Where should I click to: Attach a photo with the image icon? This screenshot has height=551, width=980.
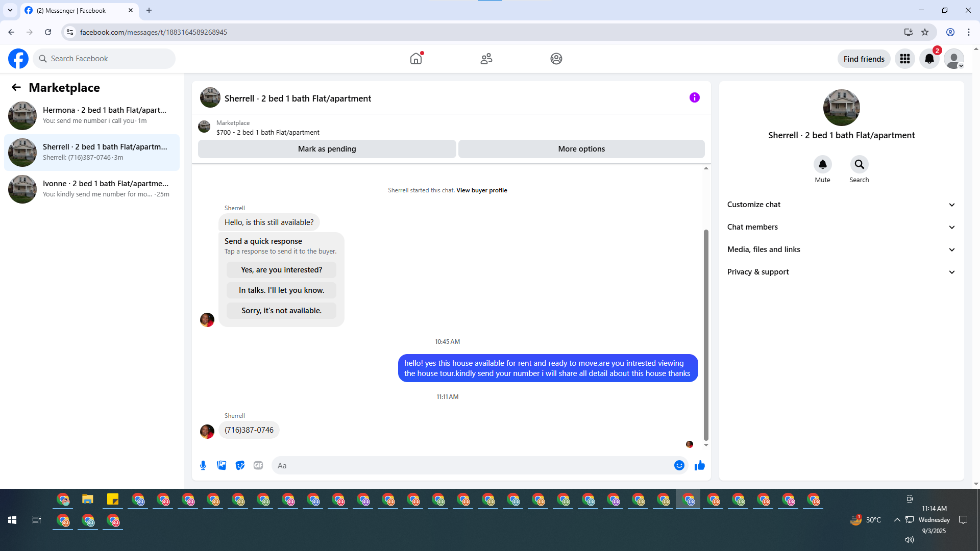[222, 465]
